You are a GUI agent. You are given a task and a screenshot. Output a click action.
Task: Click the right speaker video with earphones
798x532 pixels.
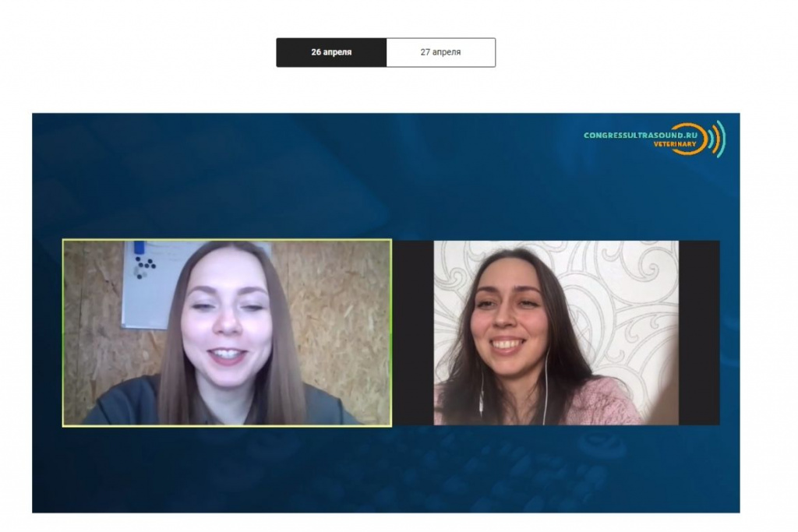click(556, 333)
